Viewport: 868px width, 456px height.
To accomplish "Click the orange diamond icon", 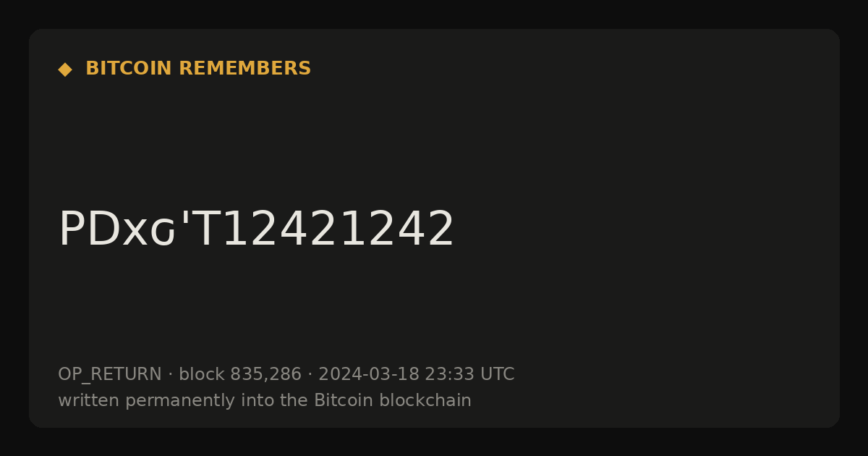I will click(65, 69).
